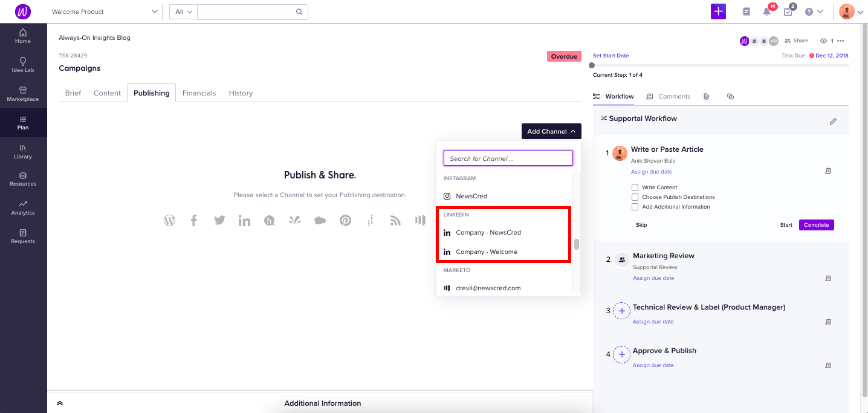Click the plus assignee circle for Approve & Publish
This screenshot has width=868, height=413.
pyautogui.click(x=622, y=354)
